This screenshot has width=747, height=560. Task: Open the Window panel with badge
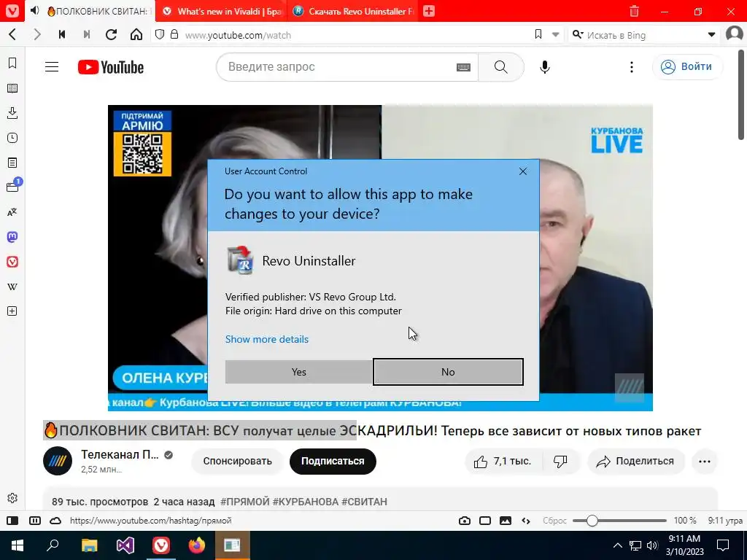click(x=13, y=186)
